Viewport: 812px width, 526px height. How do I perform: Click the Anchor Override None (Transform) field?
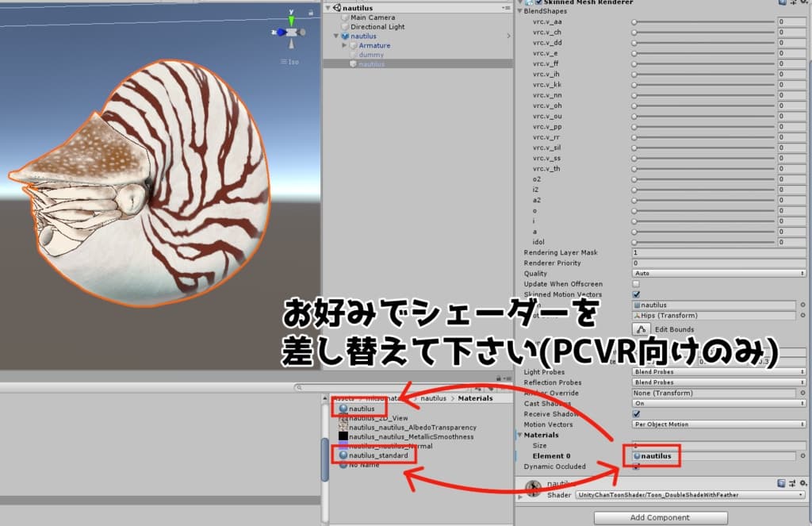(x=714, y=393)
